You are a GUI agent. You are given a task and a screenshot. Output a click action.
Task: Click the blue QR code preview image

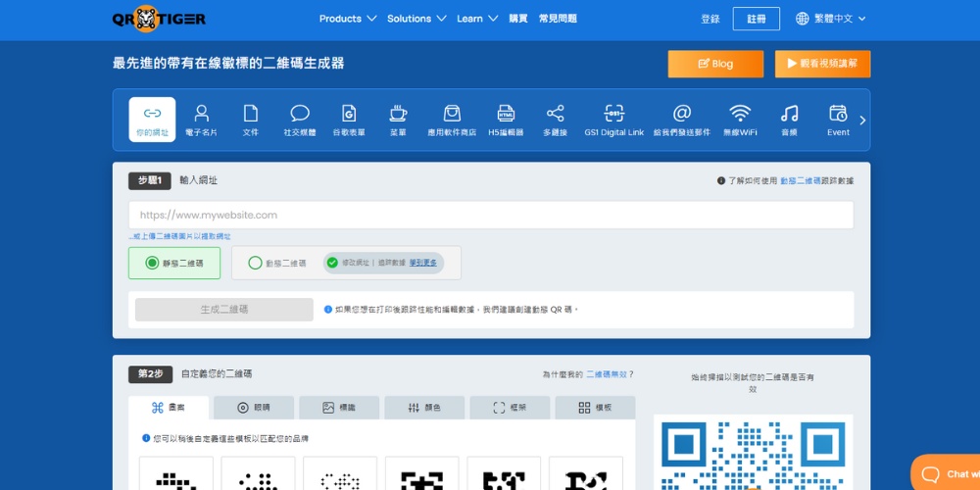tap(753, 453)
